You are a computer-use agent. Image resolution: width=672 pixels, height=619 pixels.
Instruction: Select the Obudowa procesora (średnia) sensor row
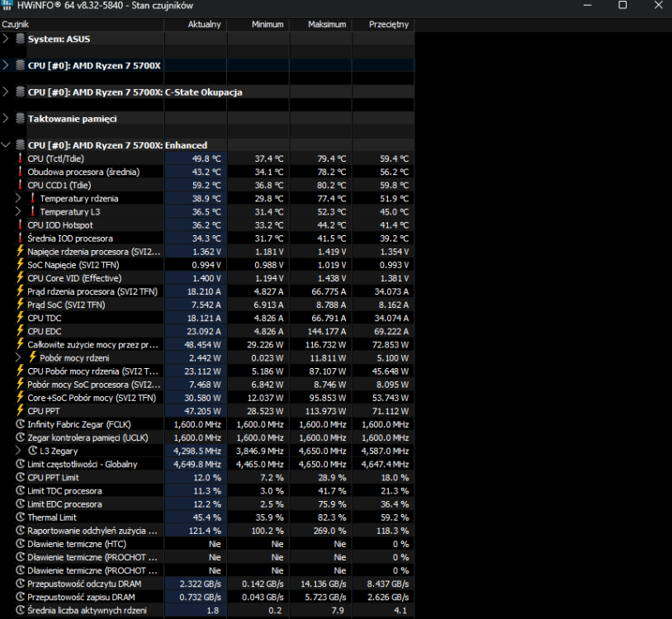pyautogui.click(x=207, y=172)
